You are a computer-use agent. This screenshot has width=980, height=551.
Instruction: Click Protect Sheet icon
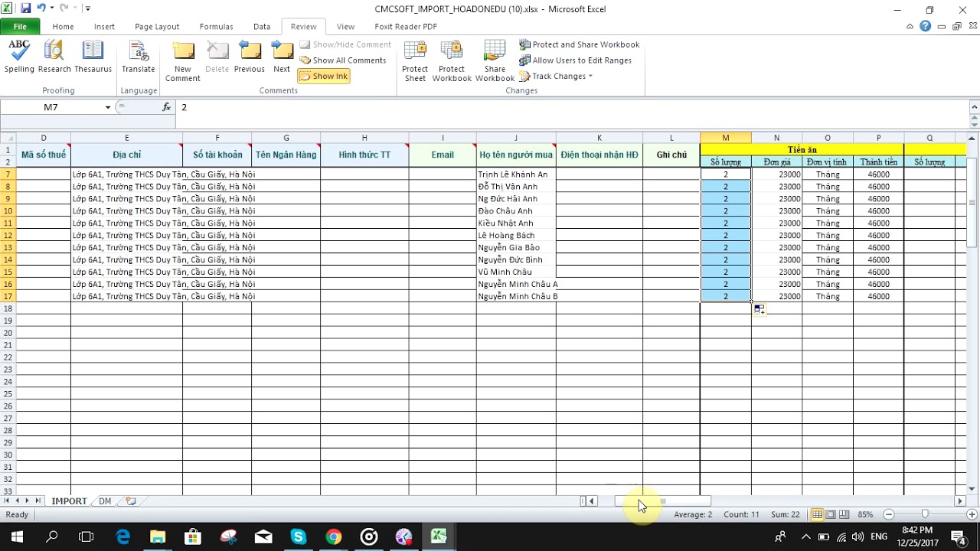pyautogui.click(x=415, y=61)
